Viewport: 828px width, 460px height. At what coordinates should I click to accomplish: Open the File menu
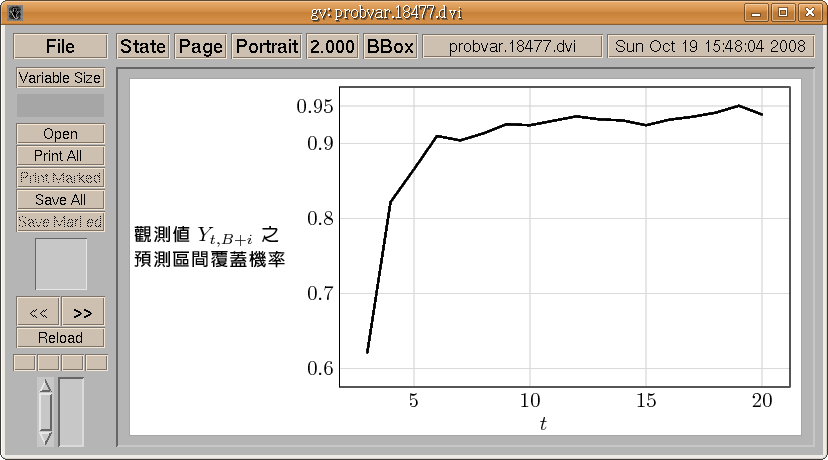[x=60, y=47]
